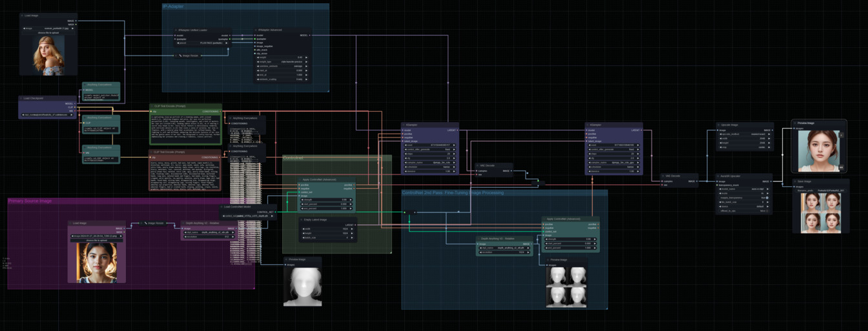The height and width of the screenshot is (331, 868).
Task: Select the IP-Adapter group title
Action: pyautogui.click(x=173, y=6)
